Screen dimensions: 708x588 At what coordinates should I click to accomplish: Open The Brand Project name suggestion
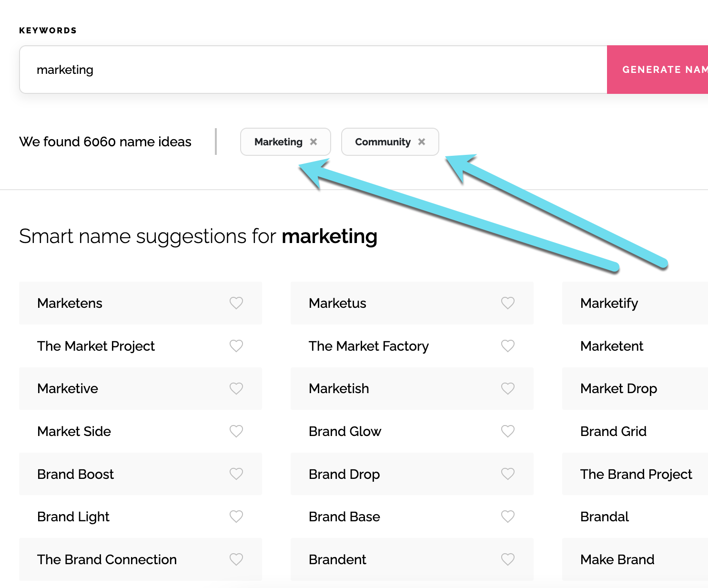coord(636,474)
